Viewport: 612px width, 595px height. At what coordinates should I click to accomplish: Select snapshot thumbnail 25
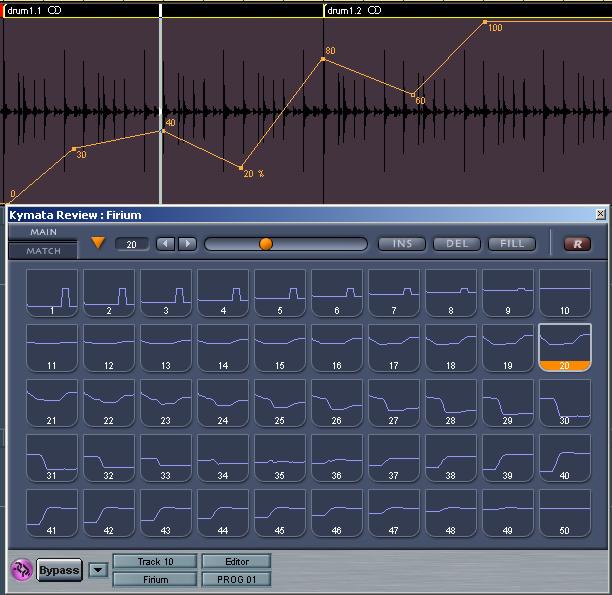[x=280, y=403]
